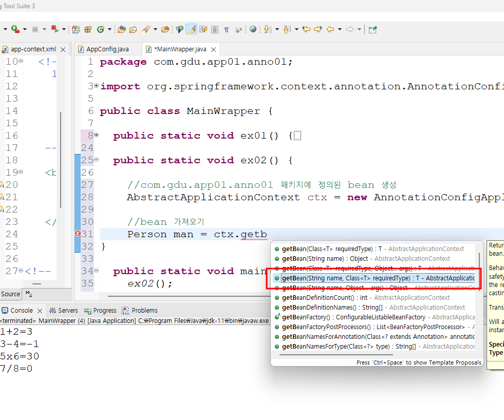Image resolution: width=504 pixels, height=420 pixels.
Task: Show hidden XML editor tabs overflow
Action: click(x=29, y=293)
